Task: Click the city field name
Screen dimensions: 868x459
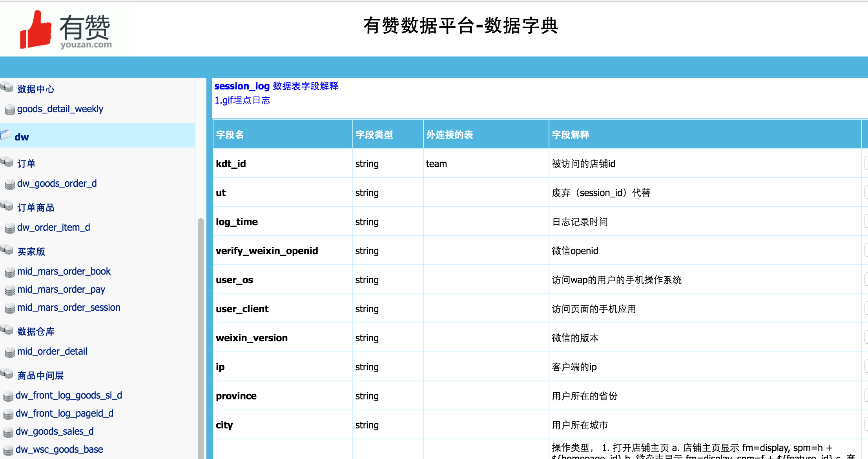Action: (x=224, y=425)
